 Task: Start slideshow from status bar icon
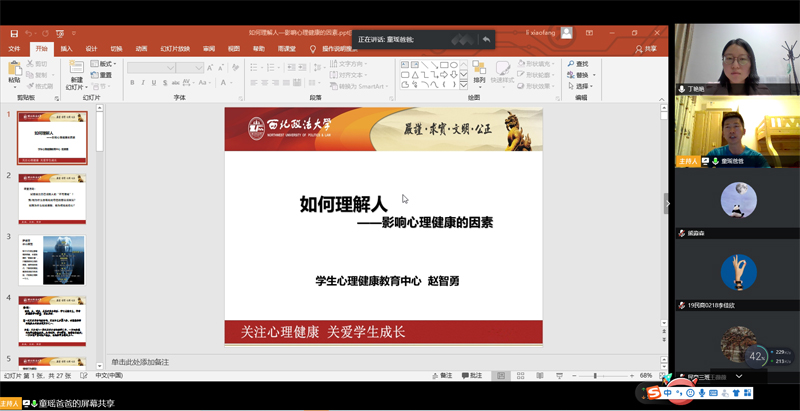coord(560,376)
